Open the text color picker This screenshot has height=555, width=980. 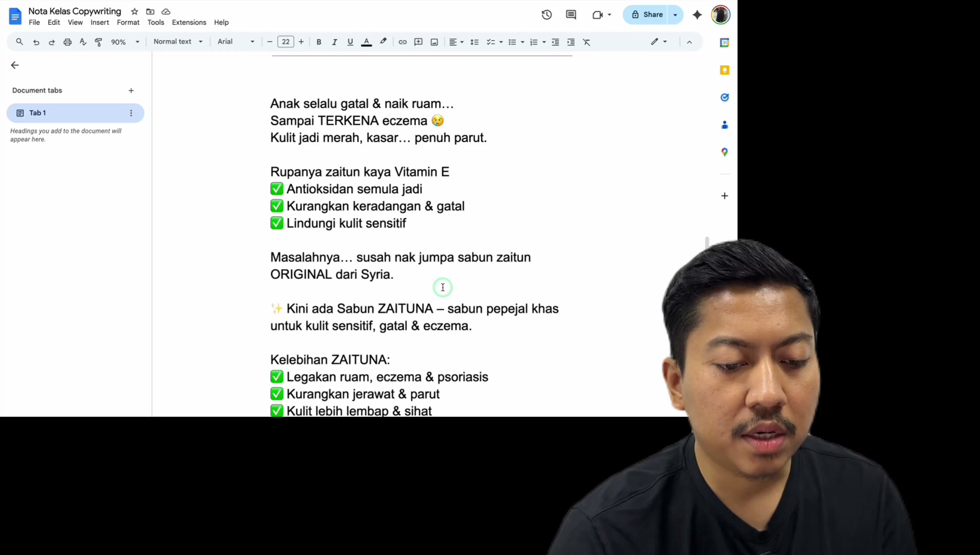point(366,42)
